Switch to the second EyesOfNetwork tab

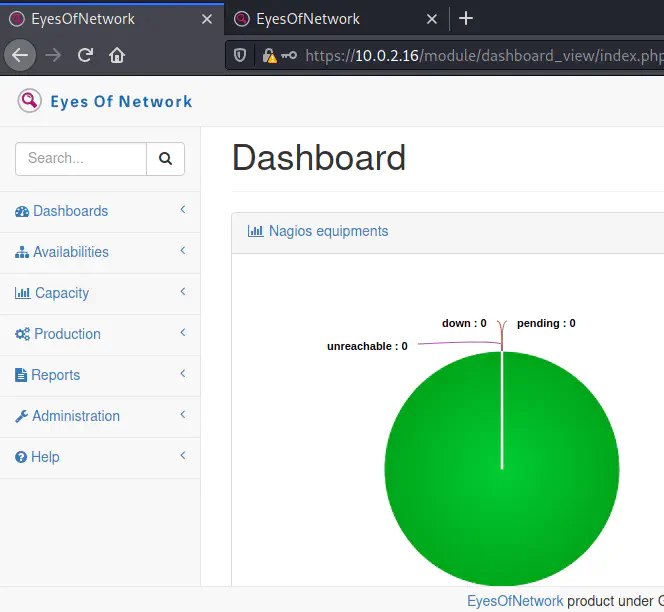tap(308, 18)
